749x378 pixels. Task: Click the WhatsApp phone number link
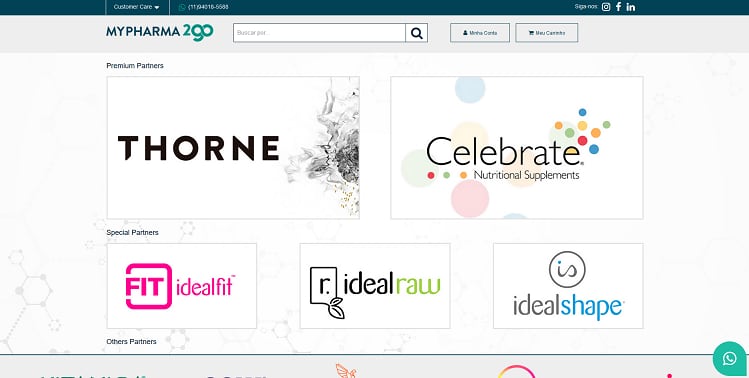(x=203, y=7)
